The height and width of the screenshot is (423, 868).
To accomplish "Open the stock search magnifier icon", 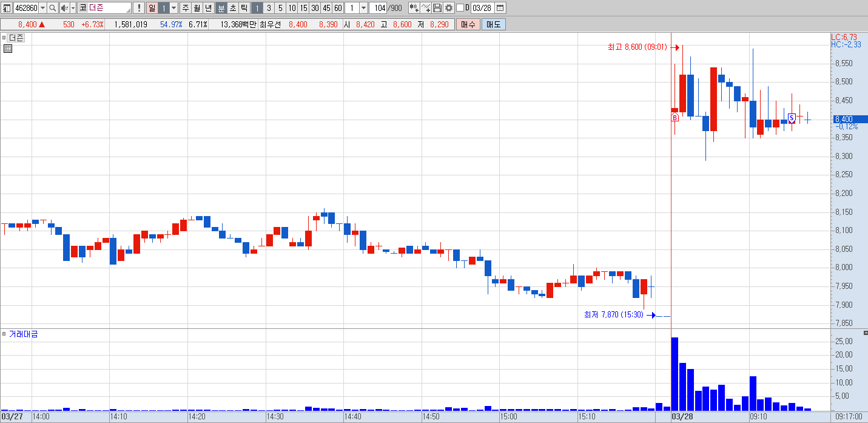I will click(x=52, y=8).
